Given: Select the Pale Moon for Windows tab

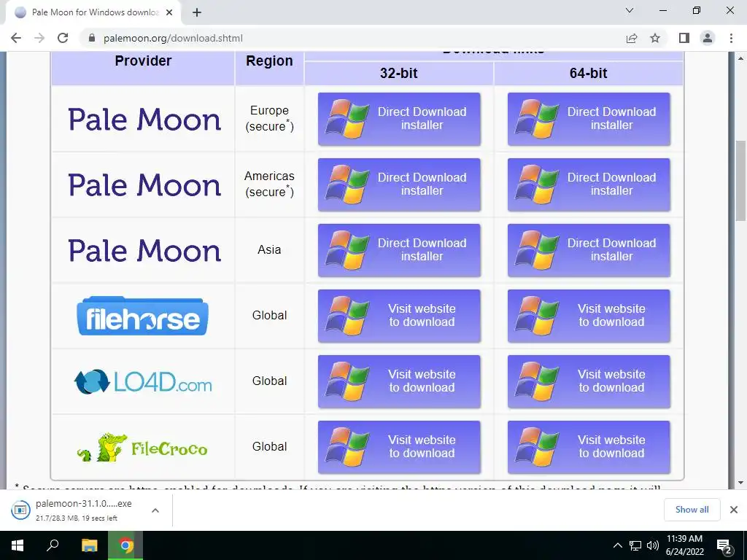Looking at the screenshot, I should click(x=93, y=13).
